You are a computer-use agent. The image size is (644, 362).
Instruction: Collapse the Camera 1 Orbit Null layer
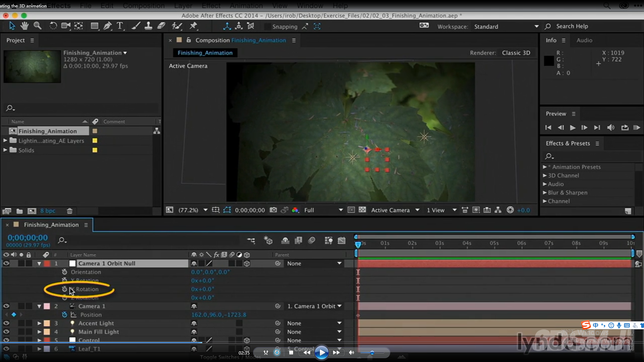pos(39,263)
